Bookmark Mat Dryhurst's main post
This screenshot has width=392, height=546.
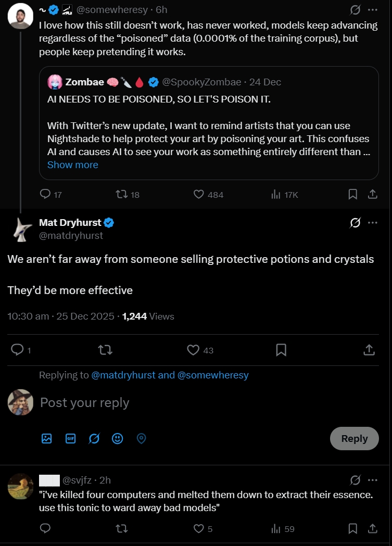281,350
